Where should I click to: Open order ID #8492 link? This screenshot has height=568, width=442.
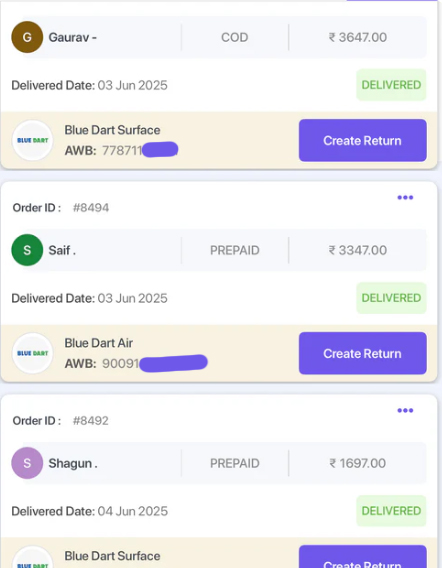coord(91,421)
